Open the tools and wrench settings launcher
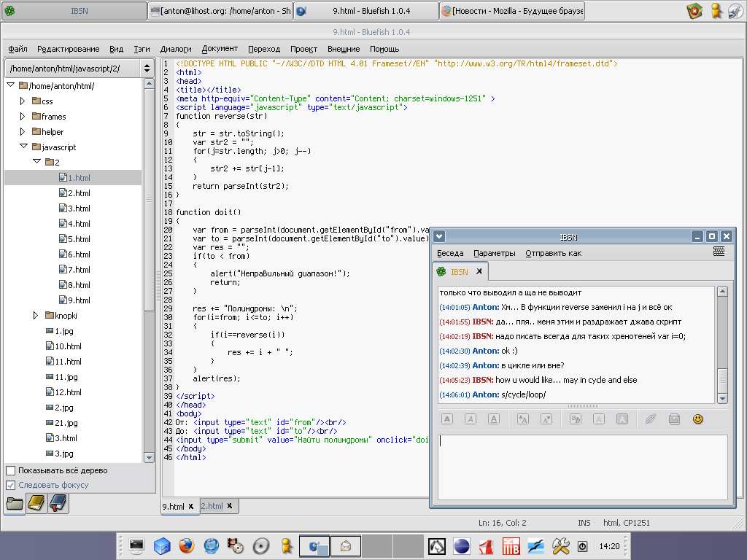This screenshot has height=560, width=747. tap(561, 546)
